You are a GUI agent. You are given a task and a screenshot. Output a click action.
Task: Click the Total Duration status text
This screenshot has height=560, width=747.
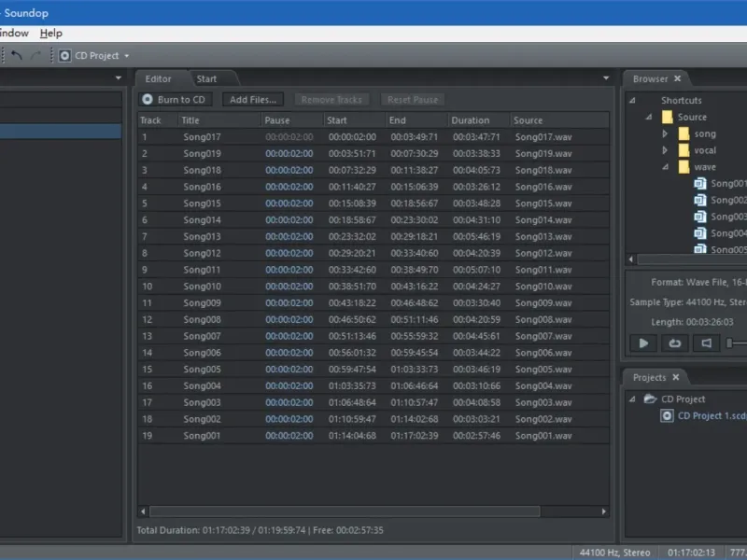click(x=261, y=530)
